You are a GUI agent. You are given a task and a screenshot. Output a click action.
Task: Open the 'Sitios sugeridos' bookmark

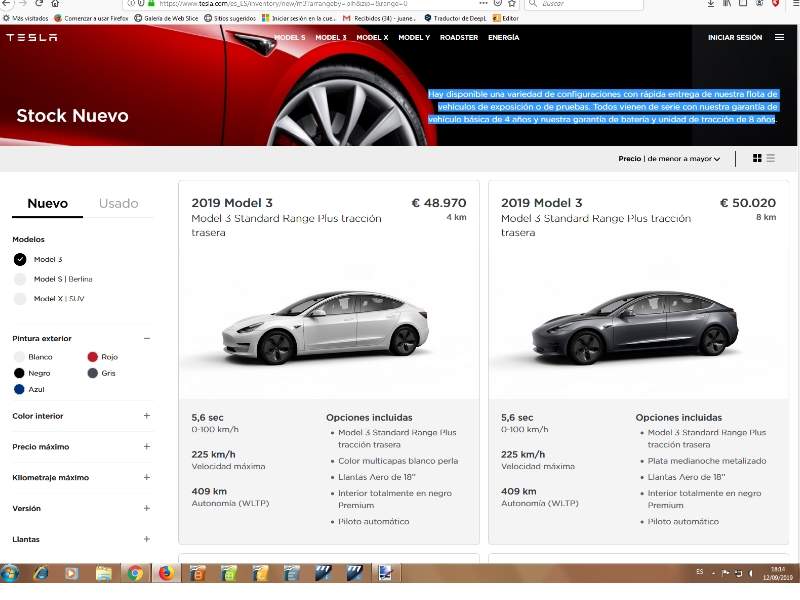230,18
